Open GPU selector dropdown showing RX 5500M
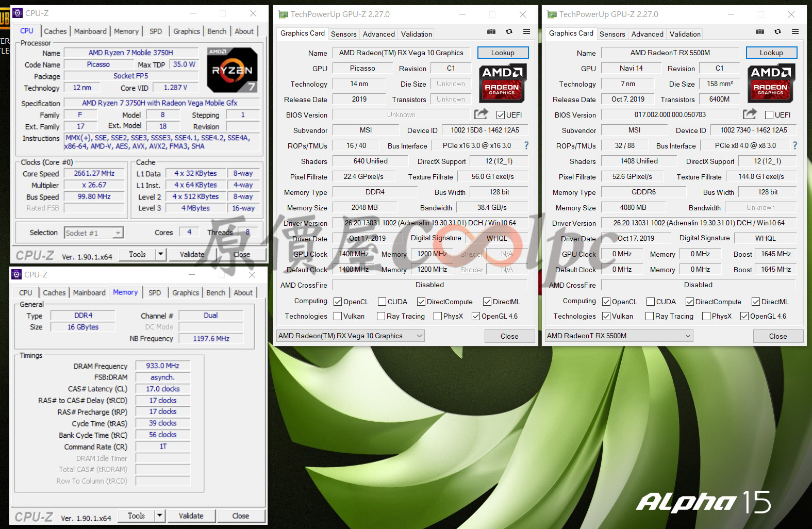This screenshot has height=529, width=812. click(x=619, y=336)
